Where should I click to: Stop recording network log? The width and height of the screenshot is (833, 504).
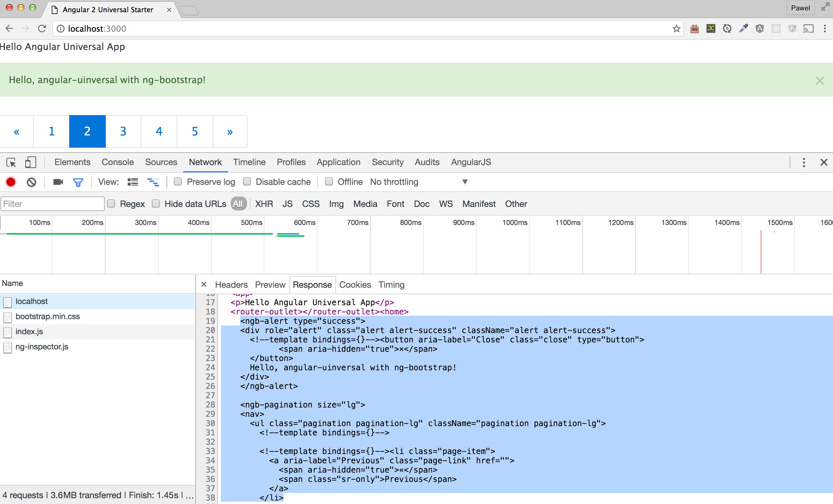click(x=11, y=182)
